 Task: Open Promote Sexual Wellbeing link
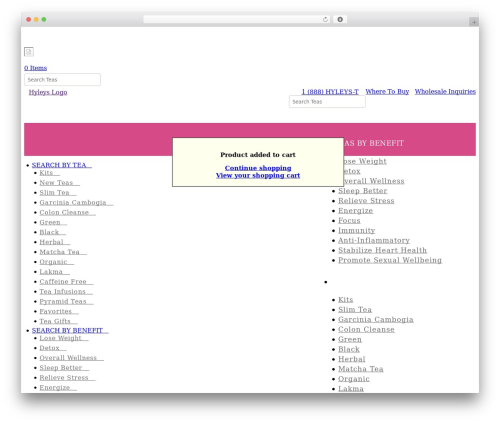[x=390, y=260]
